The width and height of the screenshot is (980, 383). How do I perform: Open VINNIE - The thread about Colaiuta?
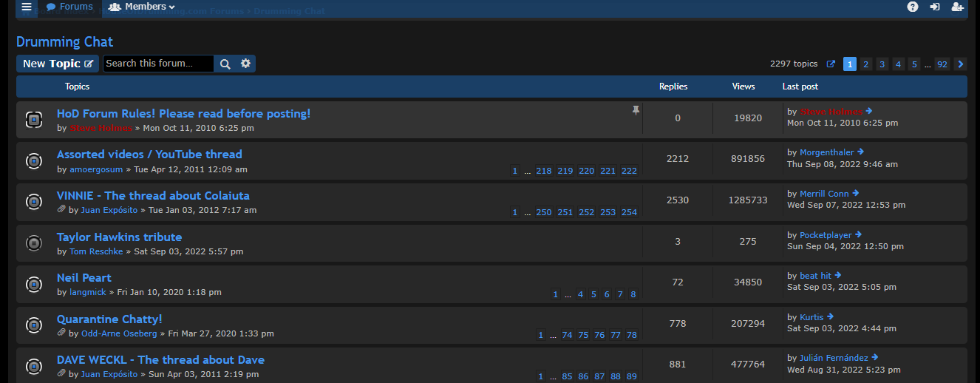[153, 195]
